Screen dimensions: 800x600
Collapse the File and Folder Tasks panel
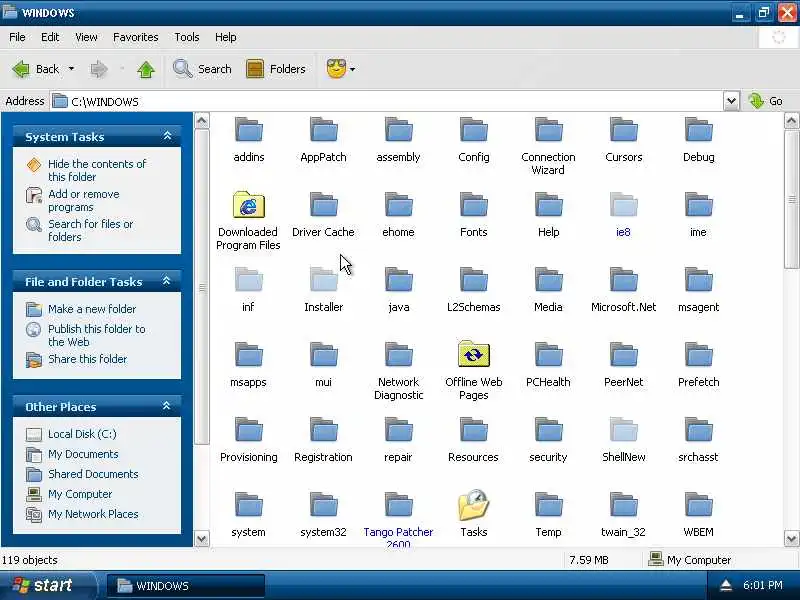166,281
